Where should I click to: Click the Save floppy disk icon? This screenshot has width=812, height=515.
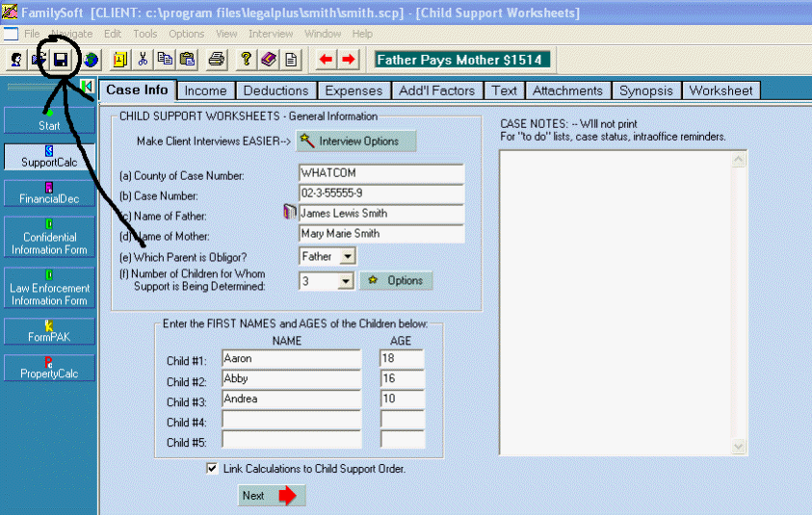click(x=61, y=60)
